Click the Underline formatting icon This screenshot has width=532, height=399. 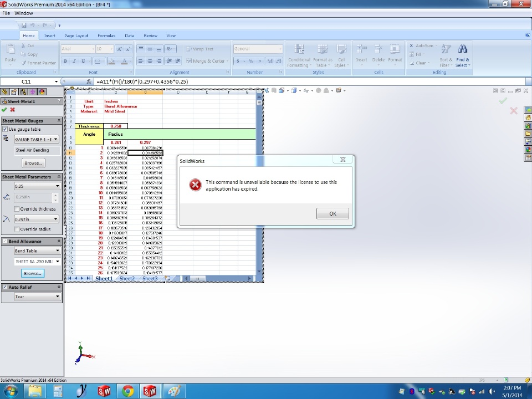click(83, 61)
